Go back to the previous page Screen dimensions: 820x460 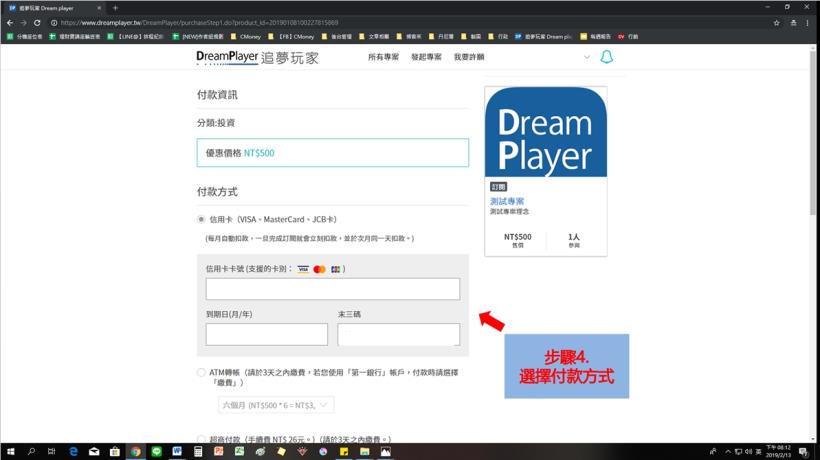[10, 23]
